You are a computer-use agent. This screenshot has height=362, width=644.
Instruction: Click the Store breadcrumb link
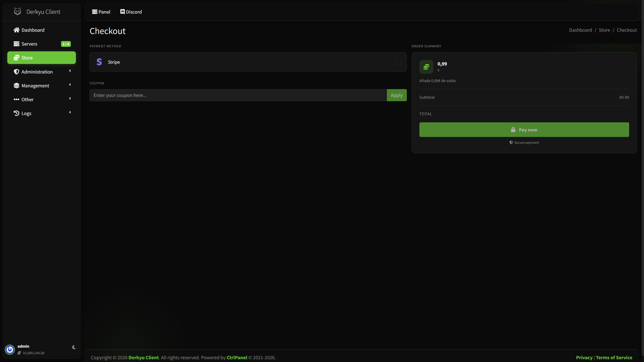coord(604,30)
